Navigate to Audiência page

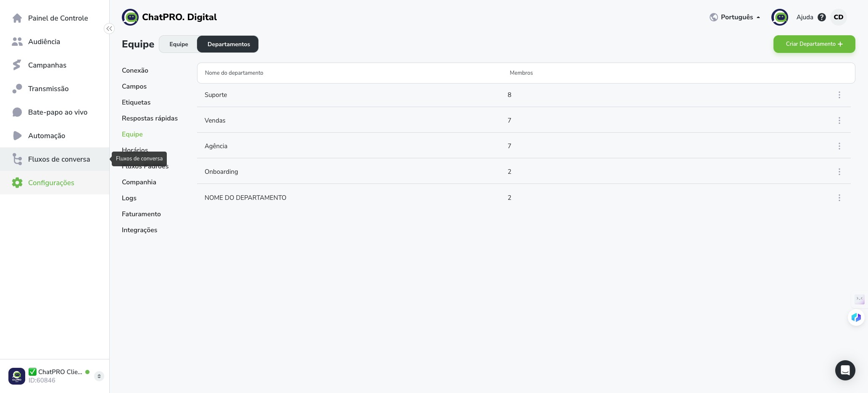44,42
